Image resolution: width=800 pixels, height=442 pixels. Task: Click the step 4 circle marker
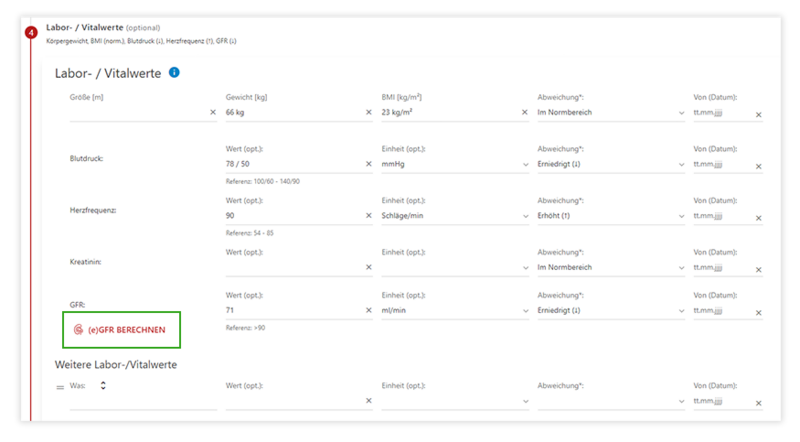point(32,32)
